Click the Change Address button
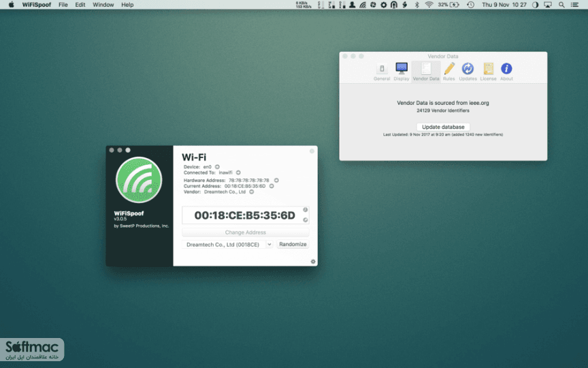Image resolution: width=588 pixels, height=368 pixels. pyautogui.click(x=245, y=232)
